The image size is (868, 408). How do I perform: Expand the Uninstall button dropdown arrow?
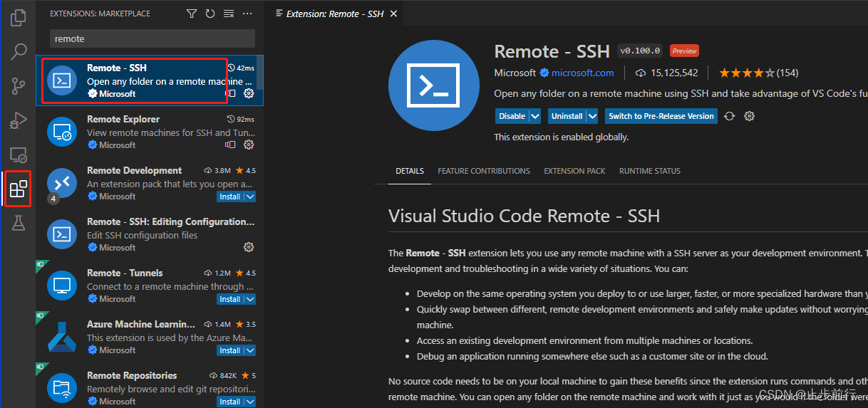[x=592, y=116]
